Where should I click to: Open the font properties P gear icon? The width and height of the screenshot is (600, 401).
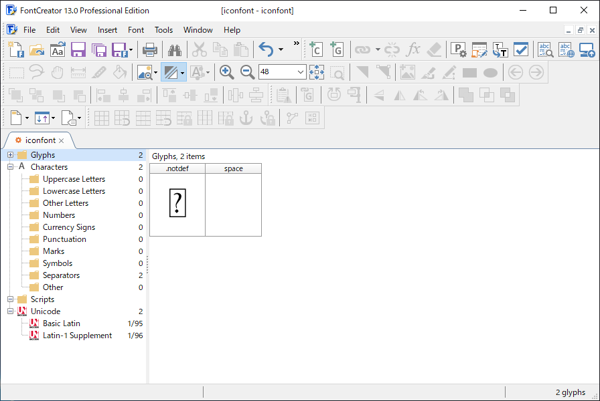coord(458,50)
